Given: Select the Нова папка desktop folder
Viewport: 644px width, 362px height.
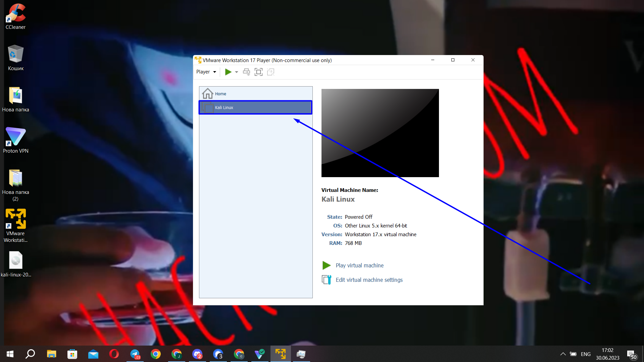Looking at the screenshot, I should click(x=15, y=99).
